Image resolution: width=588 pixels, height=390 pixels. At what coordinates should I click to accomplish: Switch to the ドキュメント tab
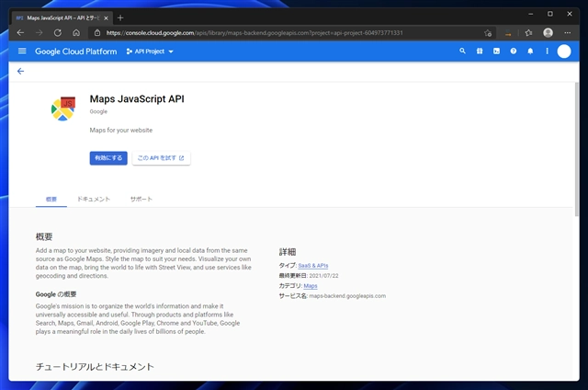(x=94, y=199)
